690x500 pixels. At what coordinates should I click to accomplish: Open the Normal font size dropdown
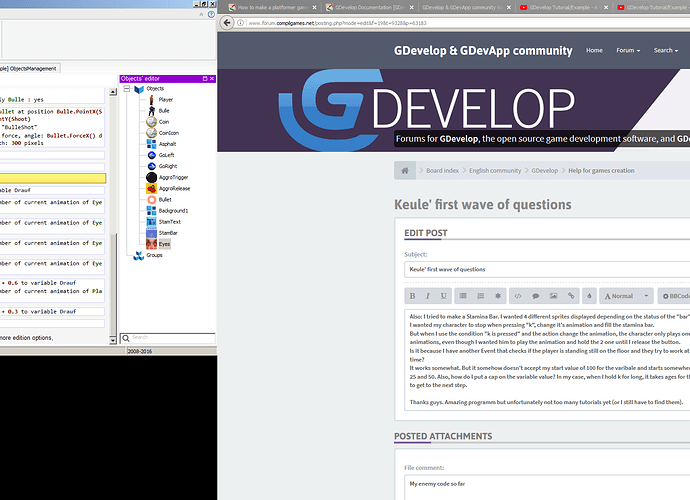[626, 296]
